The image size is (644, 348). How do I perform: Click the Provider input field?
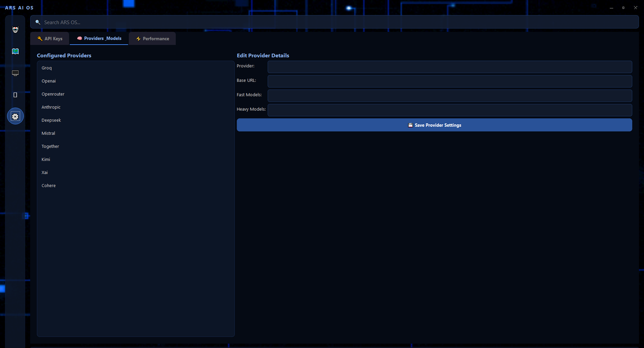pos(450,67)
